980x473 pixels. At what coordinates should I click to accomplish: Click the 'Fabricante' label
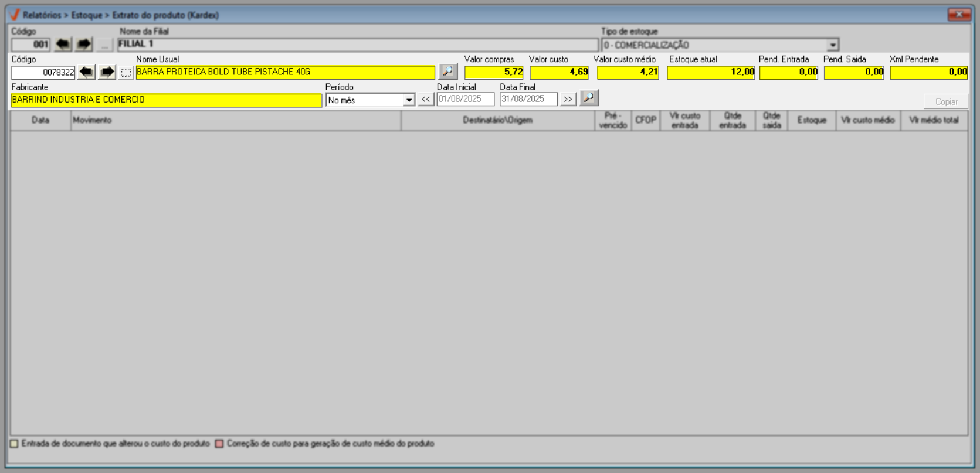tap(30, 87)
